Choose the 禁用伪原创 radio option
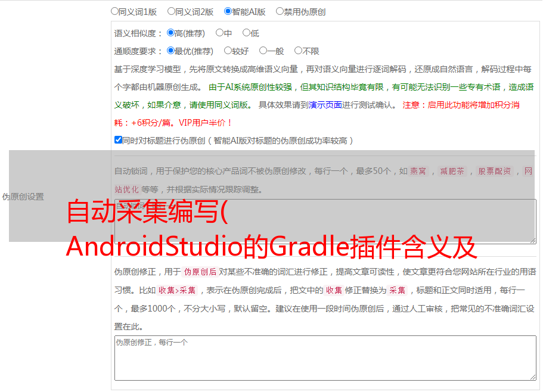 click(280, 11)
